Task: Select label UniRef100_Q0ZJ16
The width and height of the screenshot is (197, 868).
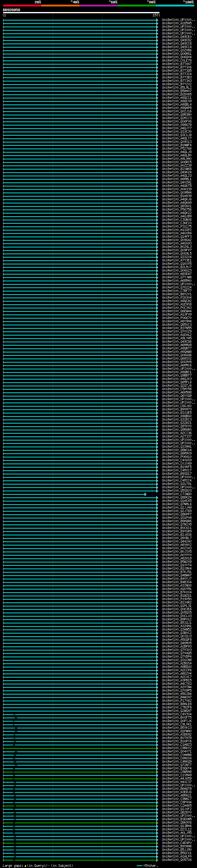Action: [x=176, y=111]
